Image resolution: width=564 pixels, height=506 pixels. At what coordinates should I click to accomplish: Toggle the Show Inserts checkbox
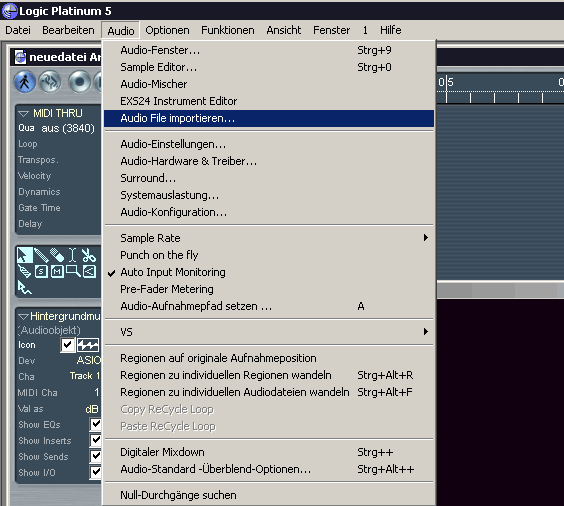click(96, 440)
